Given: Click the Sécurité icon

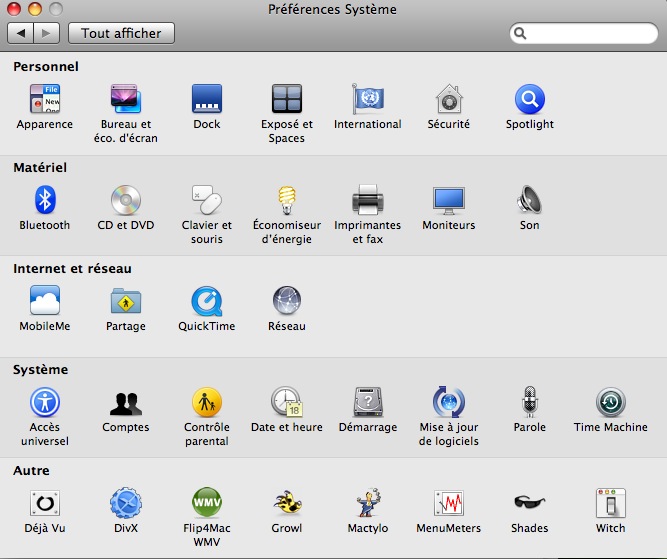Looking at the screenshot, I should tap(448, 100).
